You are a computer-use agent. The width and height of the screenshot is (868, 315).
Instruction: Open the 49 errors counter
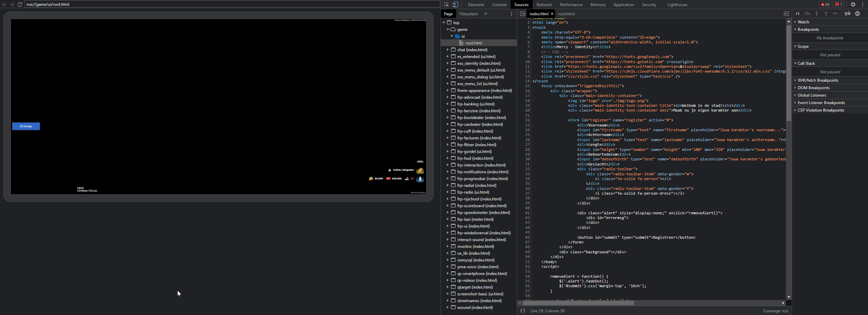[825, 5]
